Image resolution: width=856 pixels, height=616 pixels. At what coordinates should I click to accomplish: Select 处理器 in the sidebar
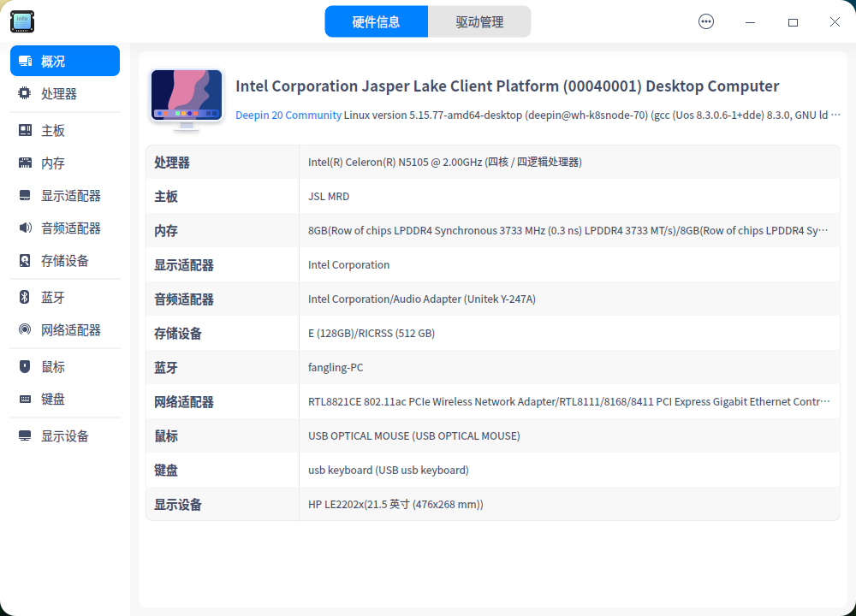tap(65, 93)
